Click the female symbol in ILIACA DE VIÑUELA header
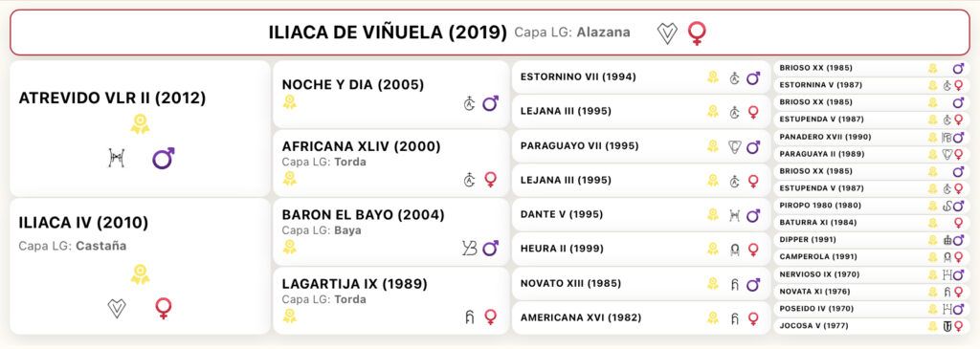 point(697,33)
